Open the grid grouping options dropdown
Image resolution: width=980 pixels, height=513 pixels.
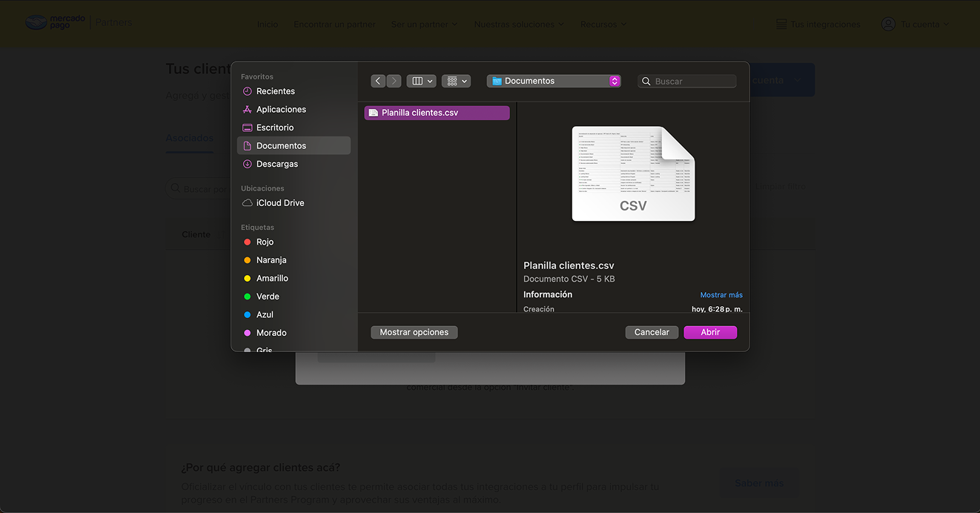click(x=456, y=81)
